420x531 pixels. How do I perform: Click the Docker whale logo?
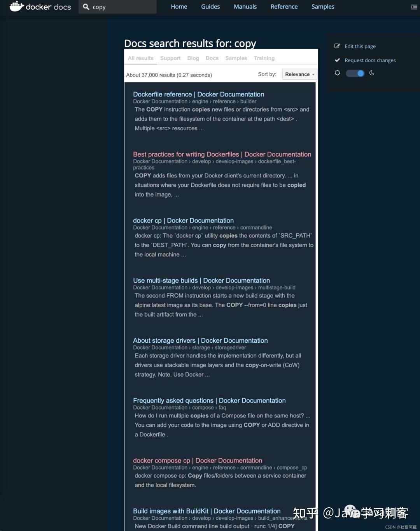(x=17, y=6)
